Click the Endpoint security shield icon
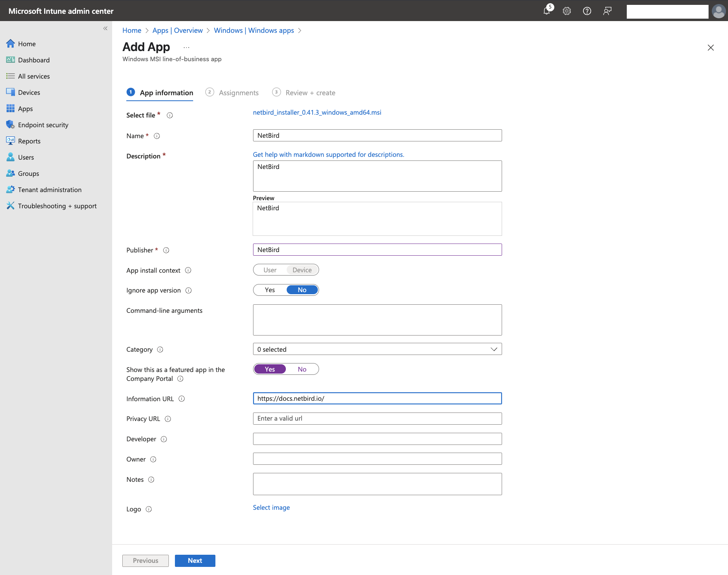Viewport: 728px width, 575px height. pyautogui.click(x=11, y=125)
